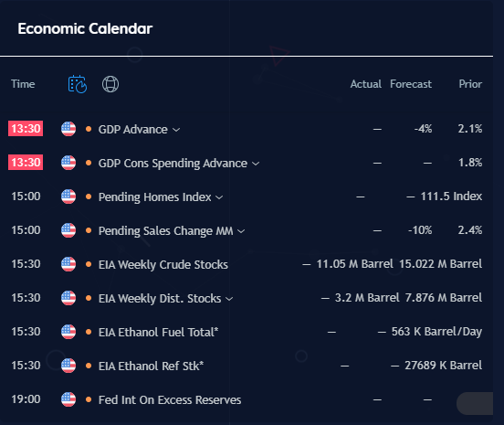The height and width of the screenshot is (425, 504).
Task: Click the Time column header
Action: 23,84
